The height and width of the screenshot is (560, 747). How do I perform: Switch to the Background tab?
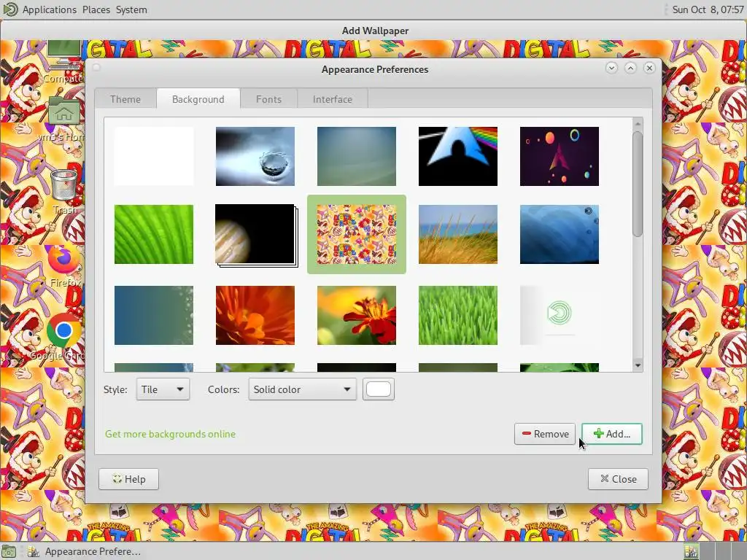click(x=198, y=99)
